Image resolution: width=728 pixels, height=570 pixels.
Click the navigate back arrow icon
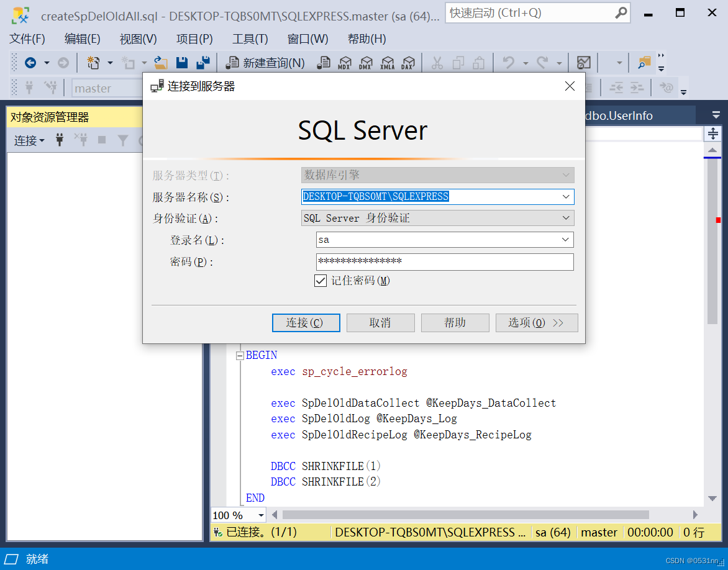point(32,62)
